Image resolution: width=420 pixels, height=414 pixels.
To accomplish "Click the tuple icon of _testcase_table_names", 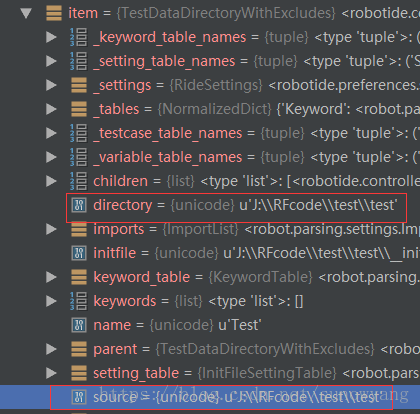I will pyautogui.click(x=79, y=133).
